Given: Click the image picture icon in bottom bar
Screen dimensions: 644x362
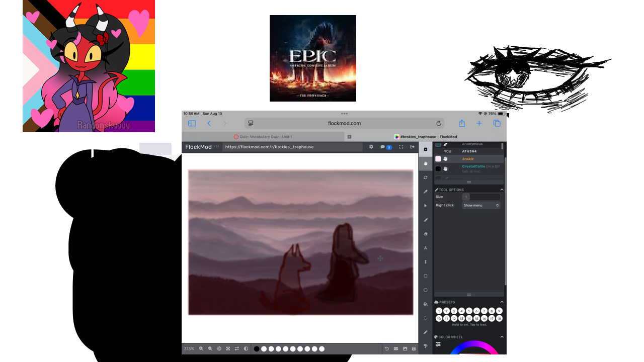Looking at the screenshot, I should coord(405,348).
